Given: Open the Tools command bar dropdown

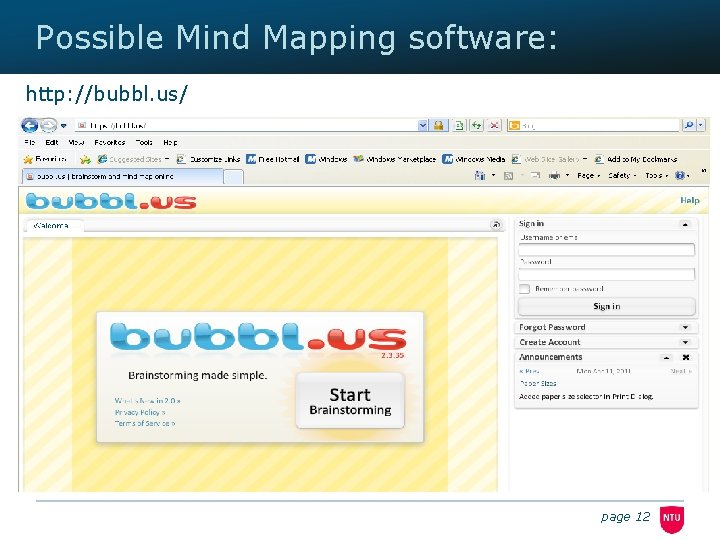Looking at the screenshot, I should click(x=656, y=175).
